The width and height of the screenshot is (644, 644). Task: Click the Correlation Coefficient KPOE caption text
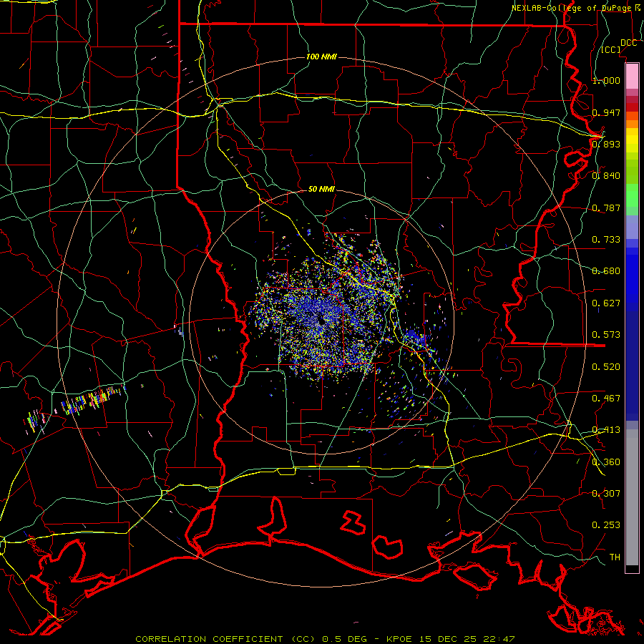[x=325, y=639]
